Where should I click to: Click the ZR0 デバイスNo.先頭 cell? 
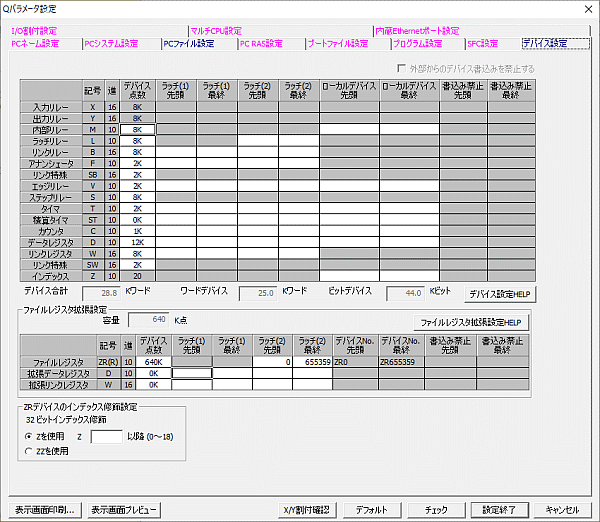355,362
